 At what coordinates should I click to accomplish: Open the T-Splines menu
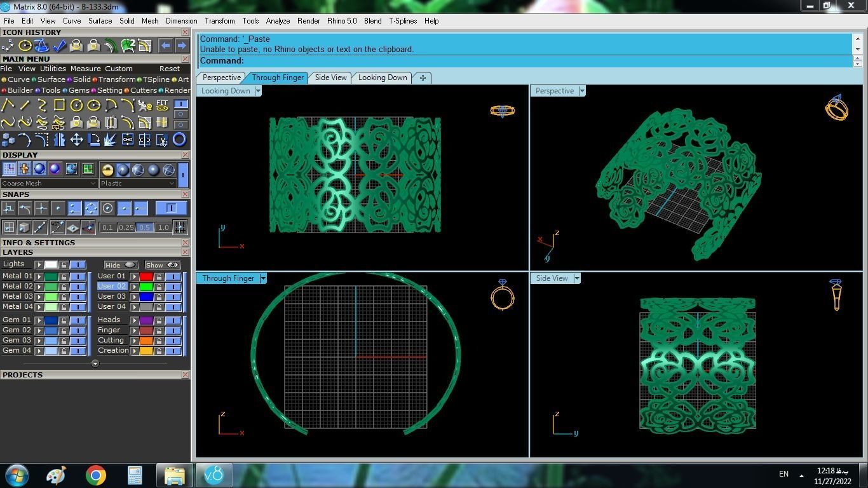403,21
